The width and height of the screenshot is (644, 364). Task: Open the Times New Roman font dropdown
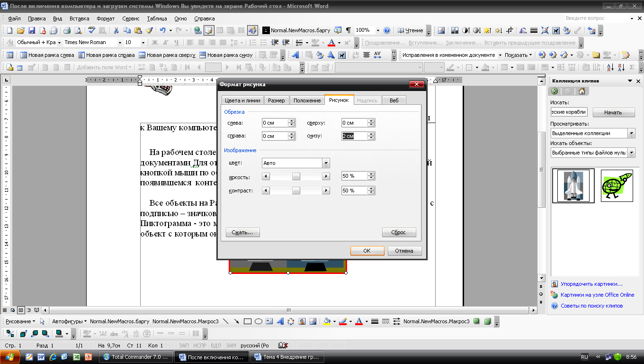coord(119,43)
